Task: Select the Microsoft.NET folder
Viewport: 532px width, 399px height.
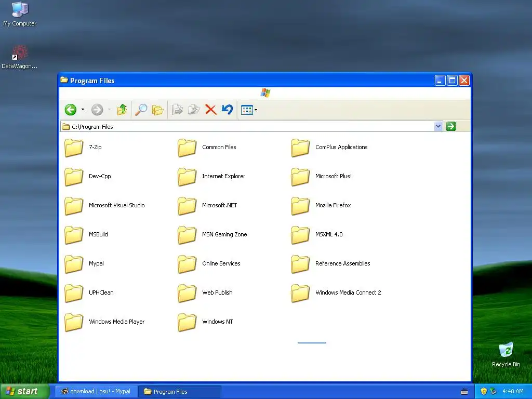Action: [x=207, y=206]
